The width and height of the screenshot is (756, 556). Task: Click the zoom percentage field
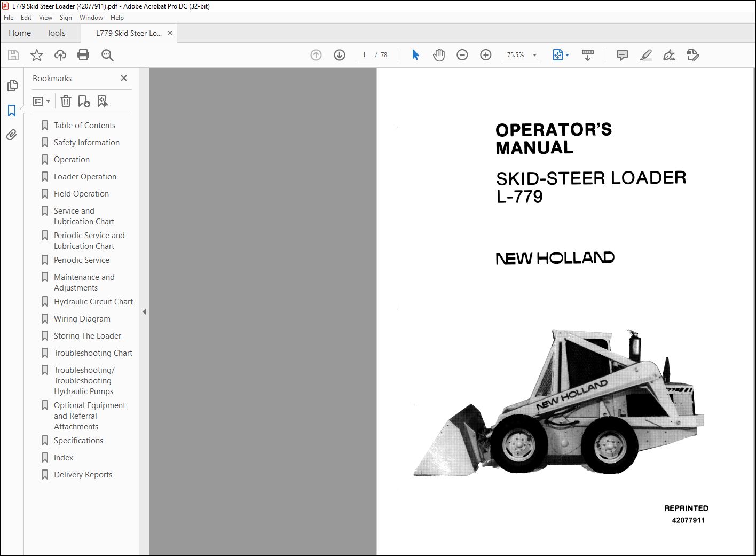pos(515,55)
